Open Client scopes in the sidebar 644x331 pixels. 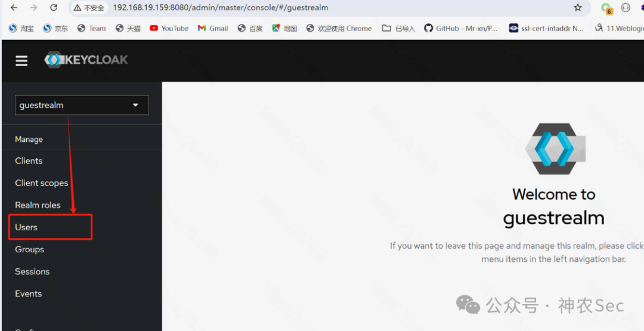42,183
